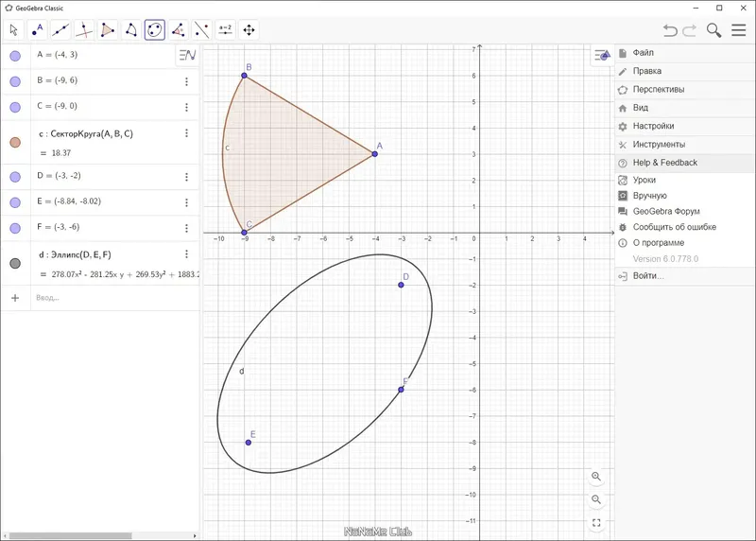756x541 pixels.
Task: Open the search magnifier in toolbar
Action: pos(714,30)
